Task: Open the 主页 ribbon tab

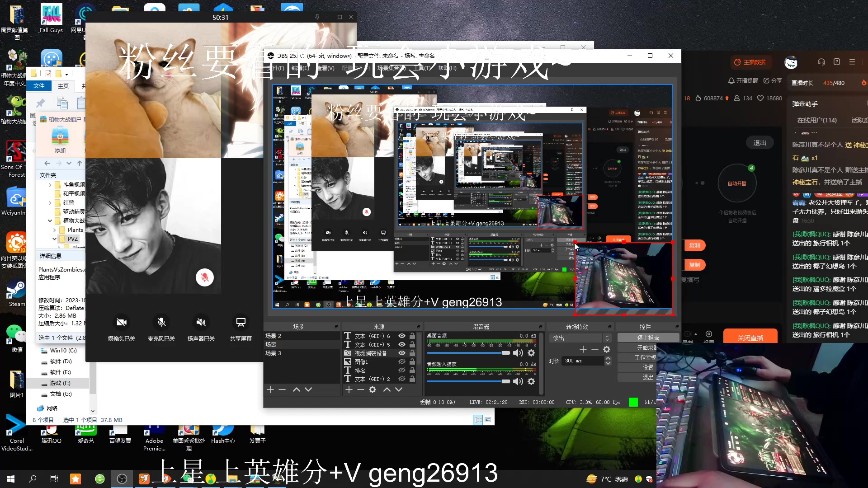Action: tap(63, 86)
